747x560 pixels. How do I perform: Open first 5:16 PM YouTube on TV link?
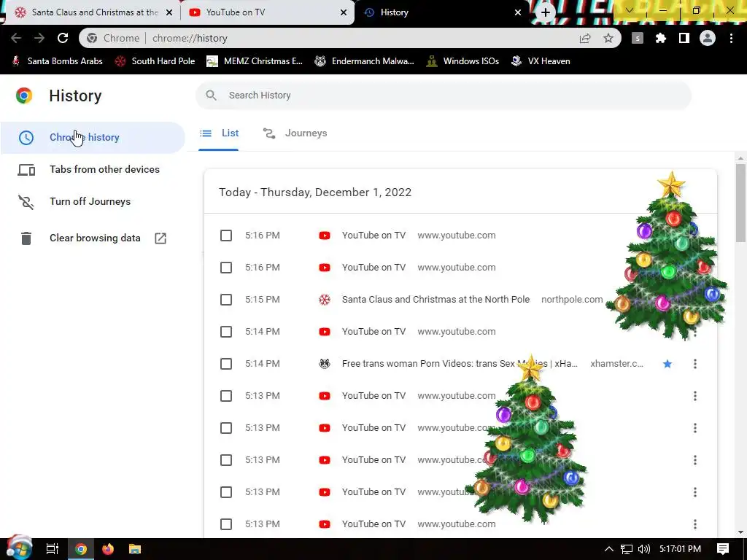point(373,236)
